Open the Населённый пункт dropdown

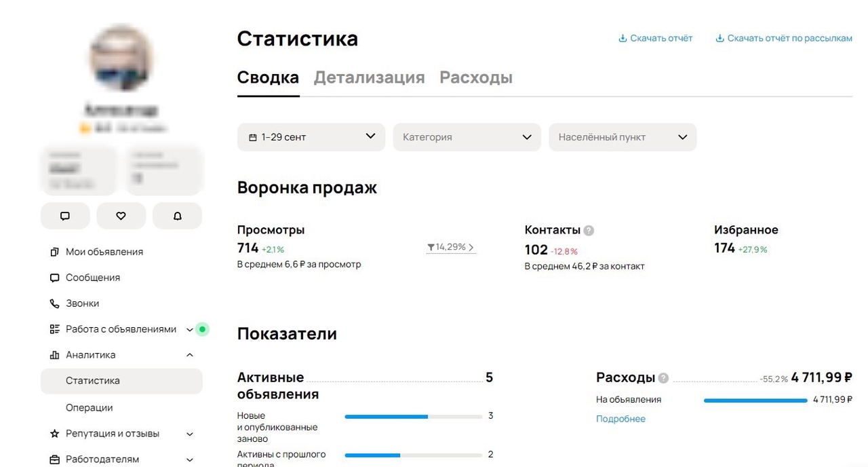622,136
